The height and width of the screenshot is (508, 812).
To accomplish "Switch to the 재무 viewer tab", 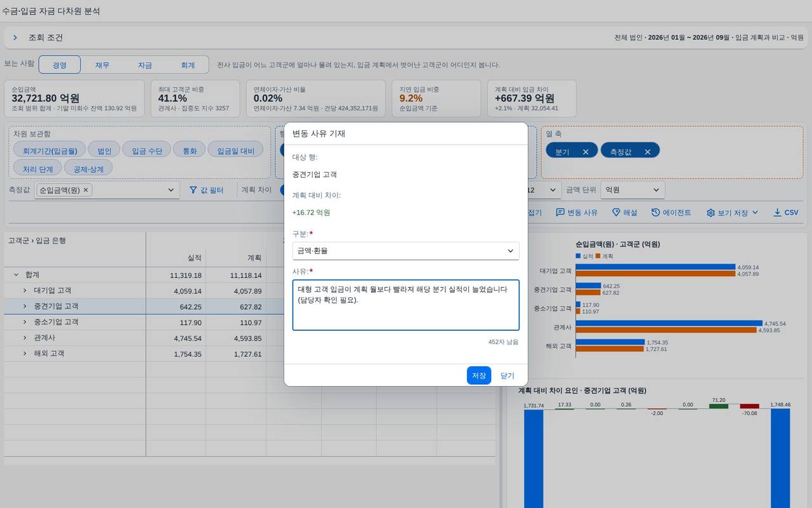I will [102, 65].
